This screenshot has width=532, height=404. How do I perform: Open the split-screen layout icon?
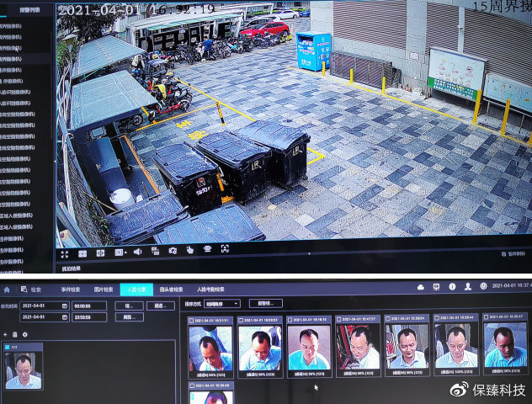coord(82,253)
